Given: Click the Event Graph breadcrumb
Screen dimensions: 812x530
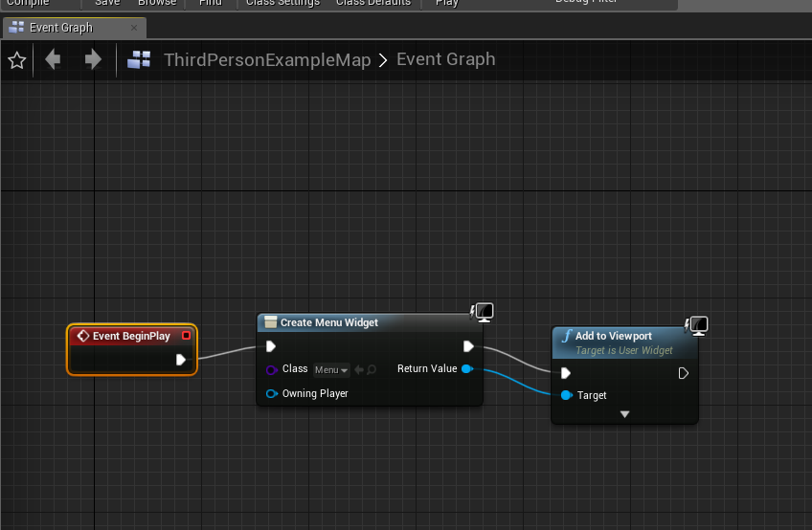Looking at the screenshot, I should (446, 59).
